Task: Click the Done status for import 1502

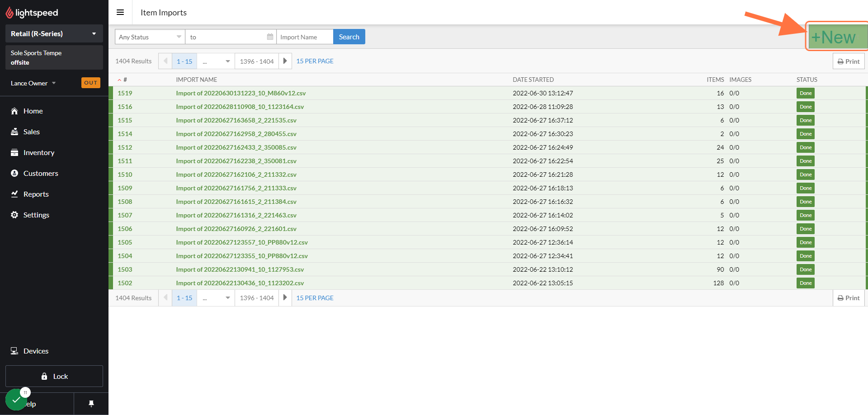Action: pyautogui.click(x=806, y=283)
